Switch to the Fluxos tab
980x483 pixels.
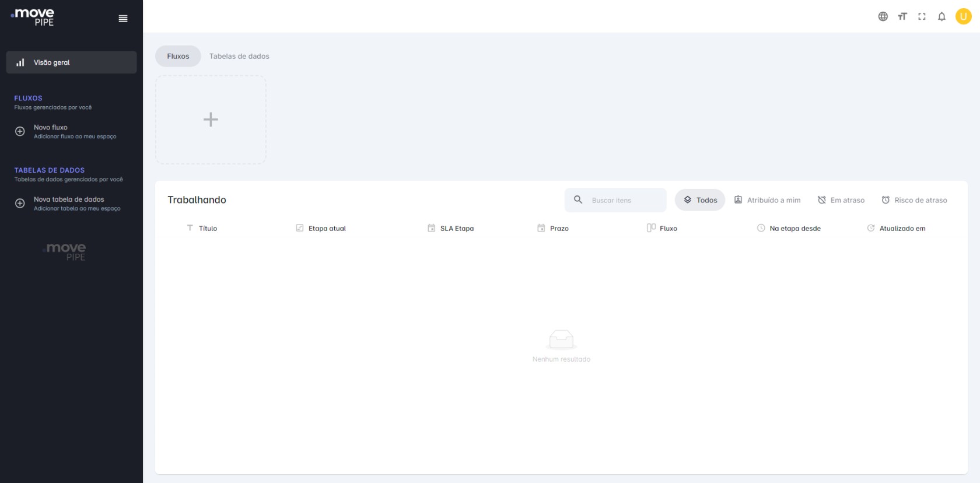[x=178, y=56]
